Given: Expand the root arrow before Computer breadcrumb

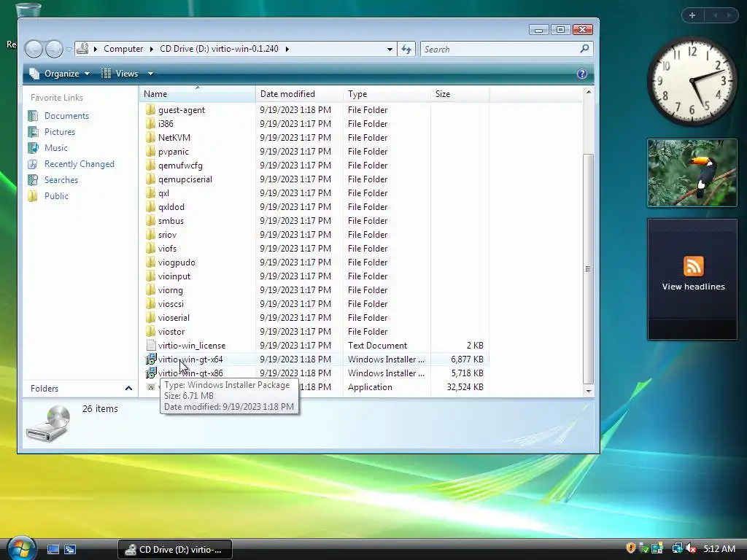Looking at the screenshot, I should click(x=96, y=49).
